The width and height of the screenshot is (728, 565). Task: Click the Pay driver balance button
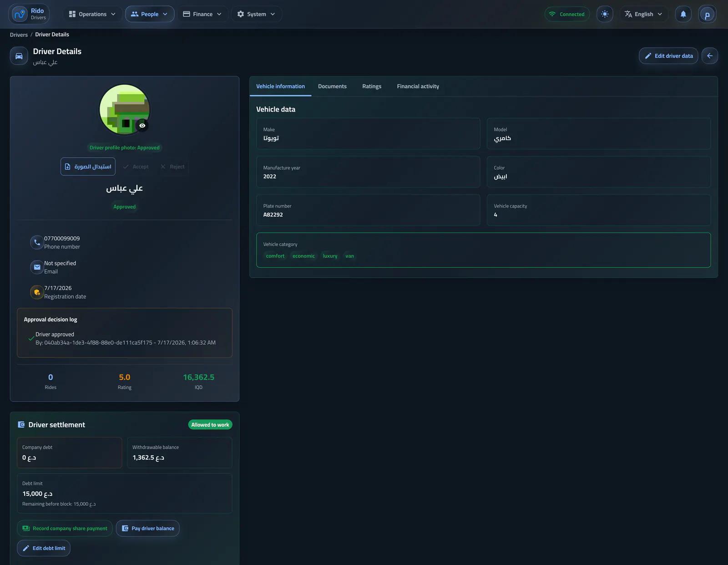coord(148,528)
